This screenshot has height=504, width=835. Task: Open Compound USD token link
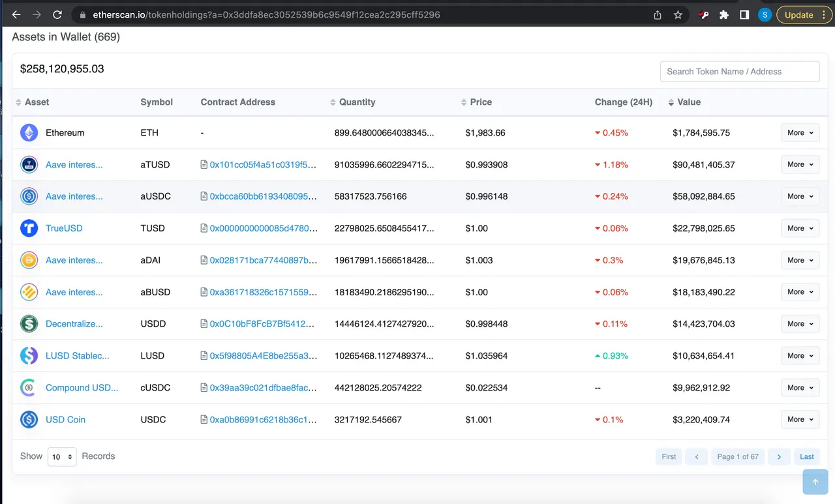click(x=82, y=388)
